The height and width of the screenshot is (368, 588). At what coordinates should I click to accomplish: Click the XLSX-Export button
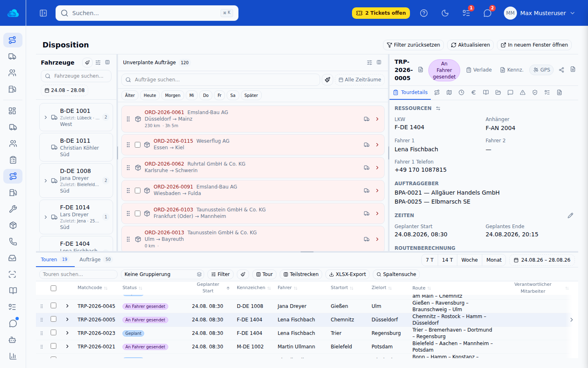(x=348, y=274)
